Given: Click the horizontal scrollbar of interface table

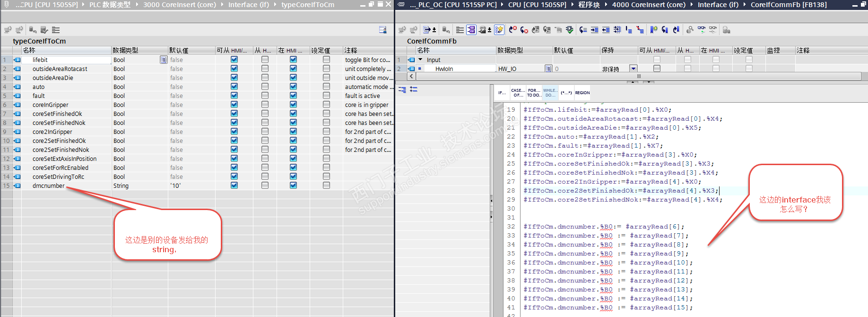Looking at the screenshot, I should [x=638, y=76].
